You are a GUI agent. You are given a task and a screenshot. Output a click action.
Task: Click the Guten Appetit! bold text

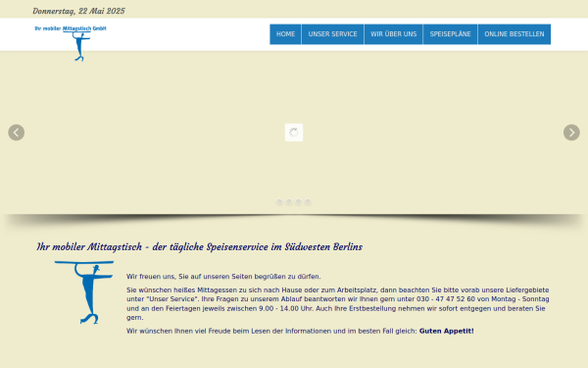click(x=446, y=331)
